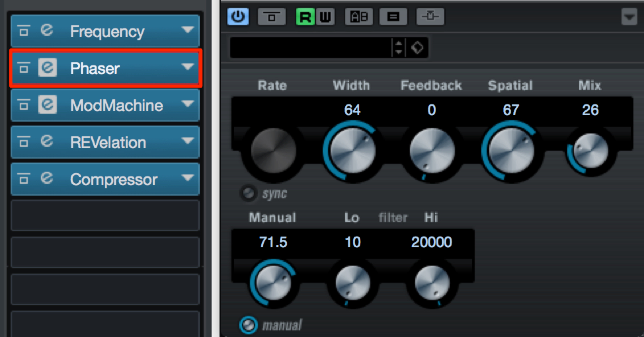Select the REVelation insert slot

tap(105, 142)
